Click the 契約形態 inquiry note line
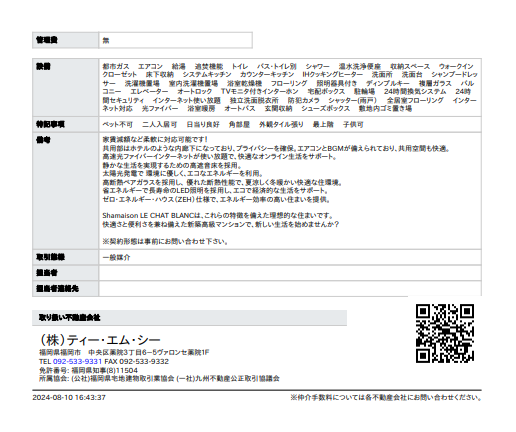The height and width of the screenshot is (432, 516). (165, 241)
